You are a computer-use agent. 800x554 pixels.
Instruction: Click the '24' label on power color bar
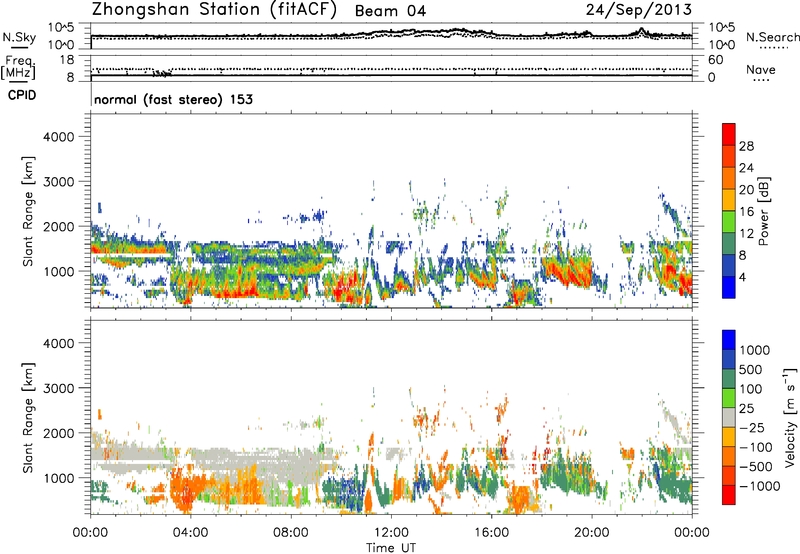click(x=746, y=168)
